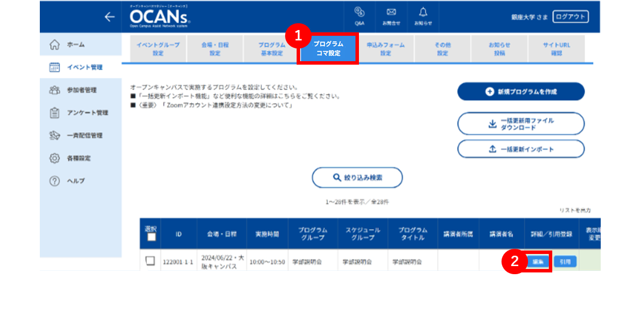Click the back arrow icon
The width and height of the screenshot is (644, 314).
[109, 17]
